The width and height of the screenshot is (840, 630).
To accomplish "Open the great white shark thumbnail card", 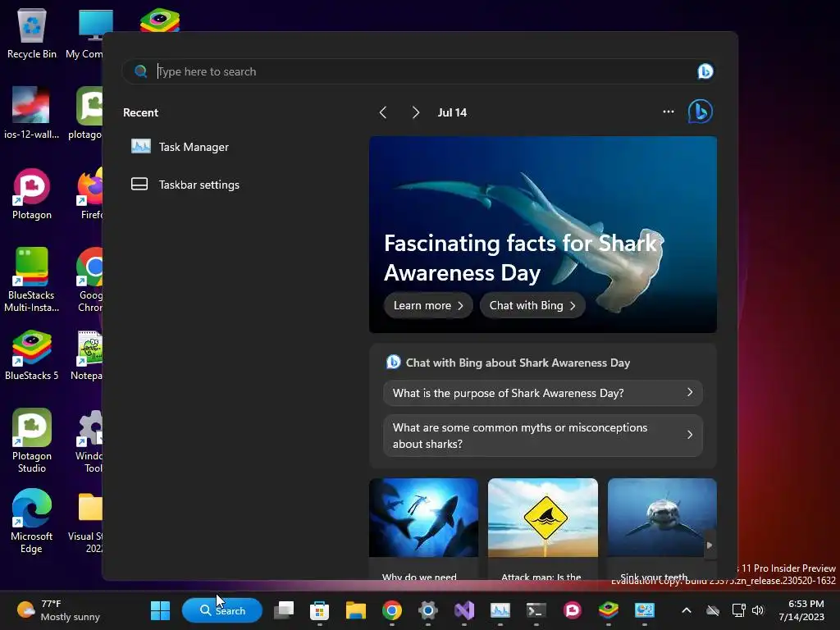I will point(662,528).
